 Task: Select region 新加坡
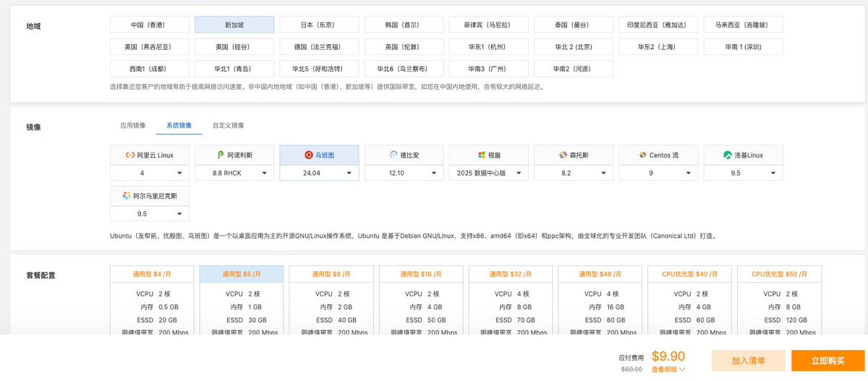[x=234, y=25]
